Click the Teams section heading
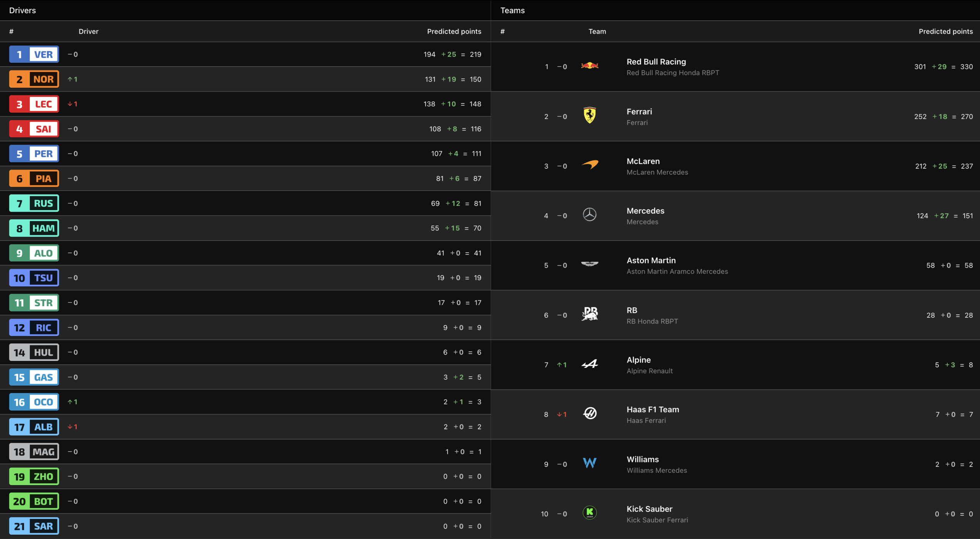Image resolution: width=980 pixels, height=539 pixels. pyautogui.click(x=513, y=10)
